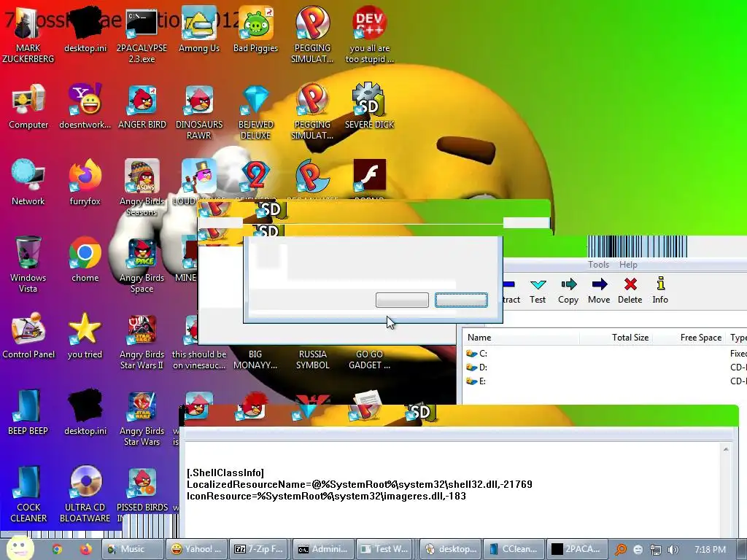The width and height of the screenshot is (747, 560).
Task: Select the BEEP BEEP desktop icon
Action: pyautogui.click(x=28, y=413)
